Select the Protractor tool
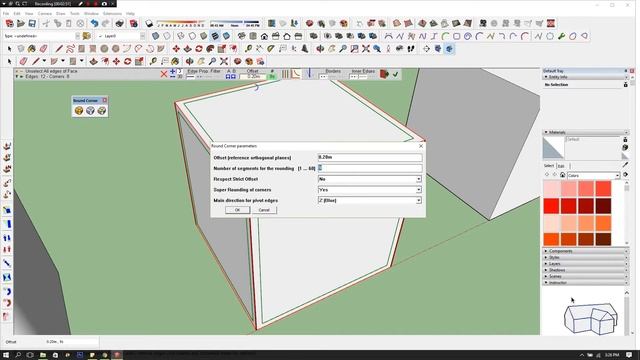This screenshot has width=640, height=360. tap(271, 49)
